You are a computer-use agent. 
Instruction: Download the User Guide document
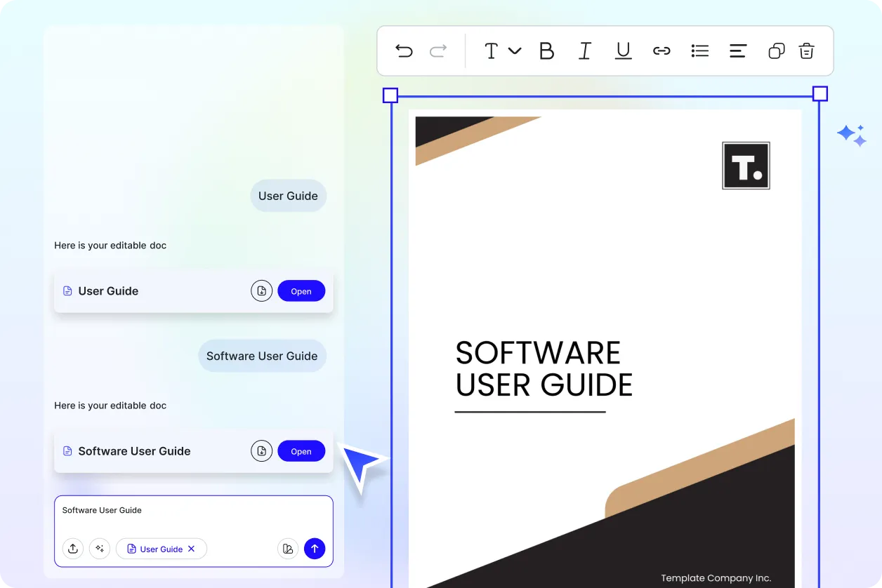[x=261, y=290]
